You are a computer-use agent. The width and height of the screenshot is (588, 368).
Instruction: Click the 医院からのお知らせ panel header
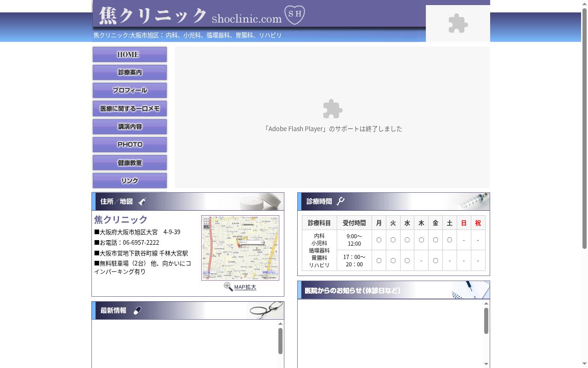point(394,290)
